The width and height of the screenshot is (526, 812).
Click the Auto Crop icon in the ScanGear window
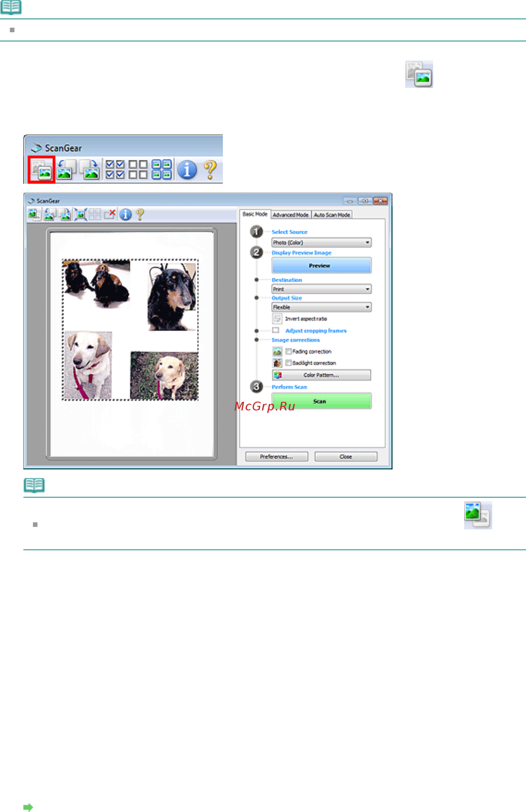point(81,214)
